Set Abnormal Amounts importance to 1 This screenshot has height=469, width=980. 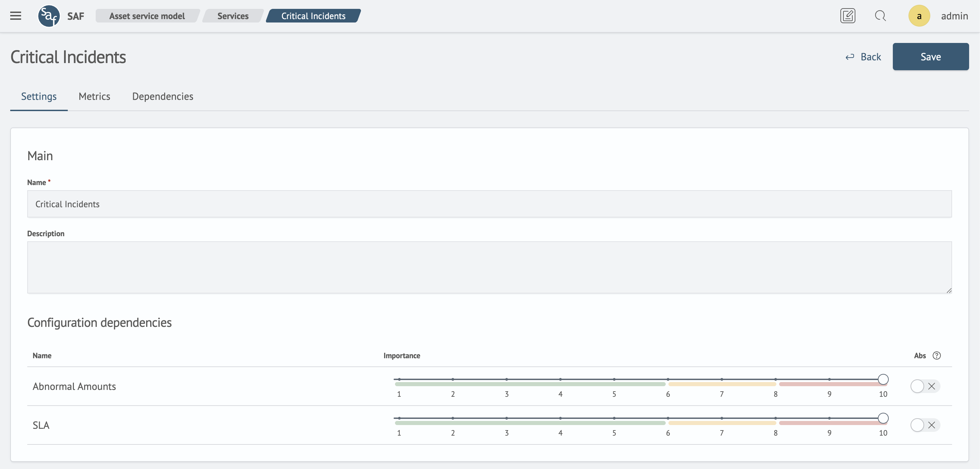399,379
